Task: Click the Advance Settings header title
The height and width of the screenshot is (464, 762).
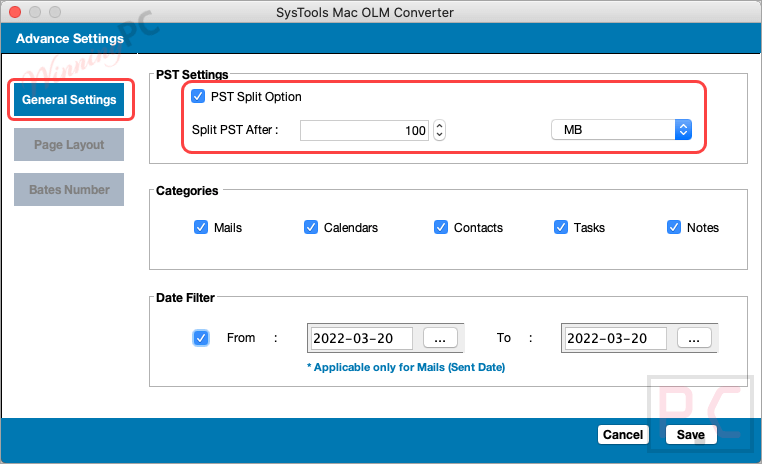Action: click(x=70, y=38)
